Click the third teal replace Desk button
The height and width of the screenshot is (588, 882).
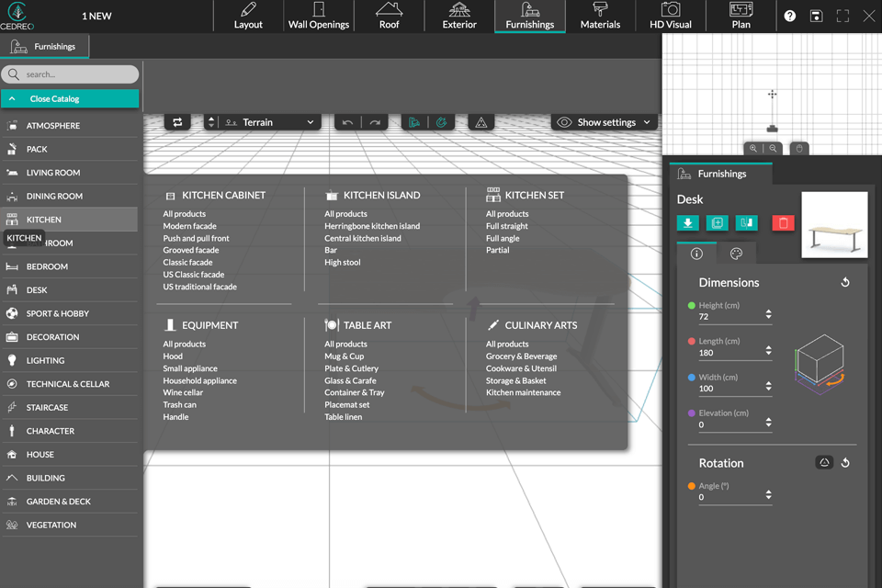(746, 223)
